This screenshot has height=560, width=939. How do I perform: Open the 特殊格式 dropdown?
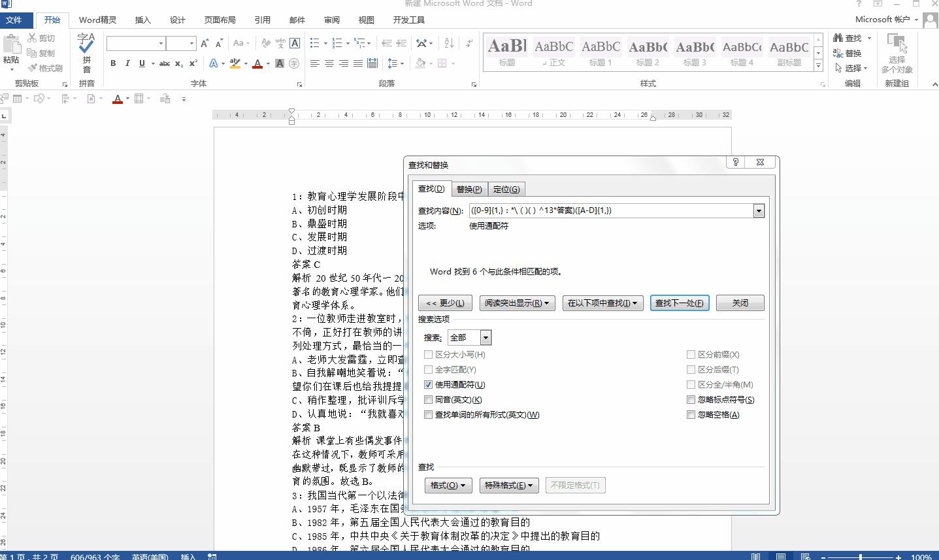509,485
